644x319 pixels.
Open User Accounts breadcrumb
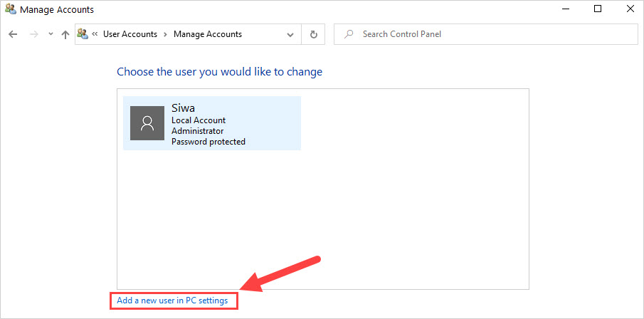pyautogui.click(x=130, y=34)
